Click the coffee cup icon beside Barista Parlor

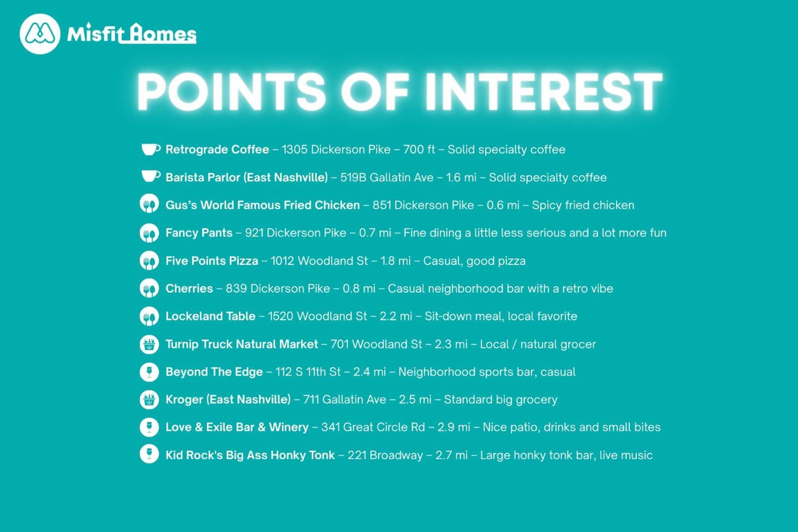click(150, 176)
